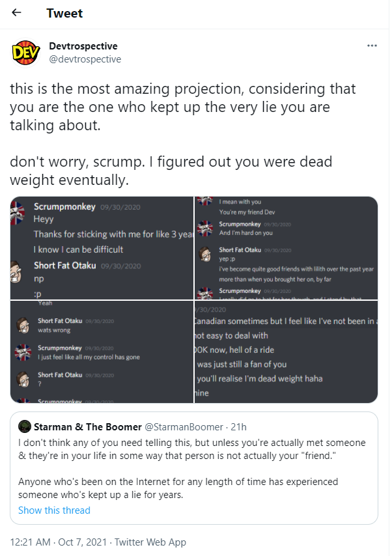View the bottom-right image about 'dead weight haha'

point(286,352)
